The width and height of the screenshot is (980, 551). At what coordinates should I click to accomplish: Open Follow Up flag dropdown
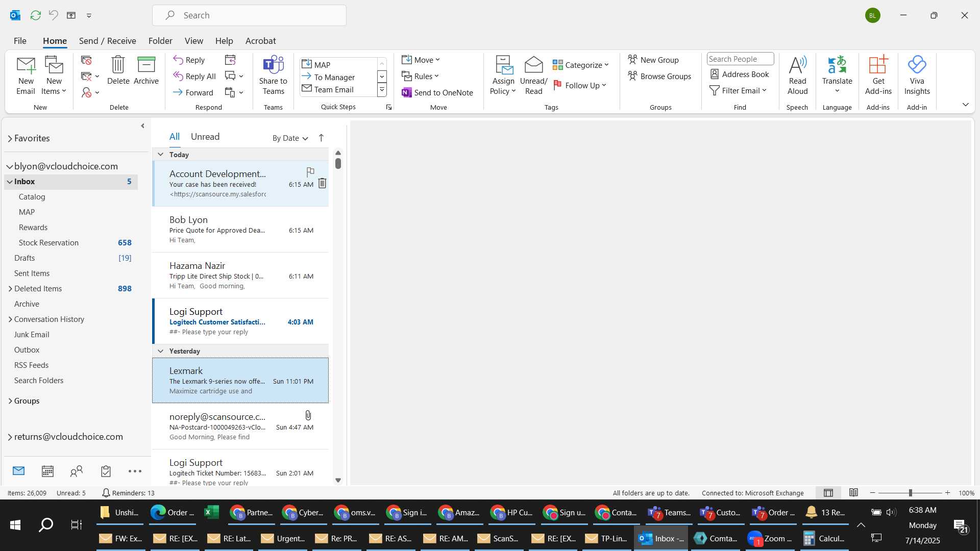(x=580, y=85)
